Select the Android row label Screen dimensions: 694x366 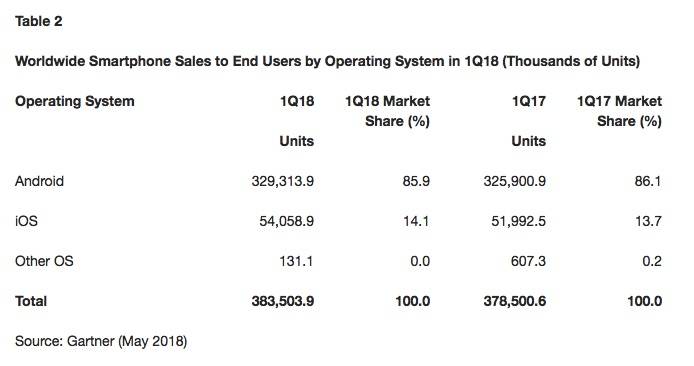click(39, 181)
